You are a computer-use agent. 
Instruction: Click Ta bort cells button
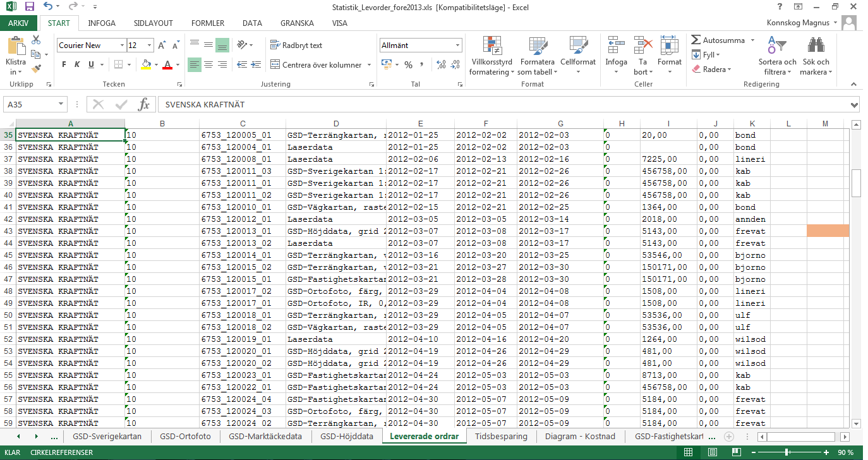tap(643, 56)
